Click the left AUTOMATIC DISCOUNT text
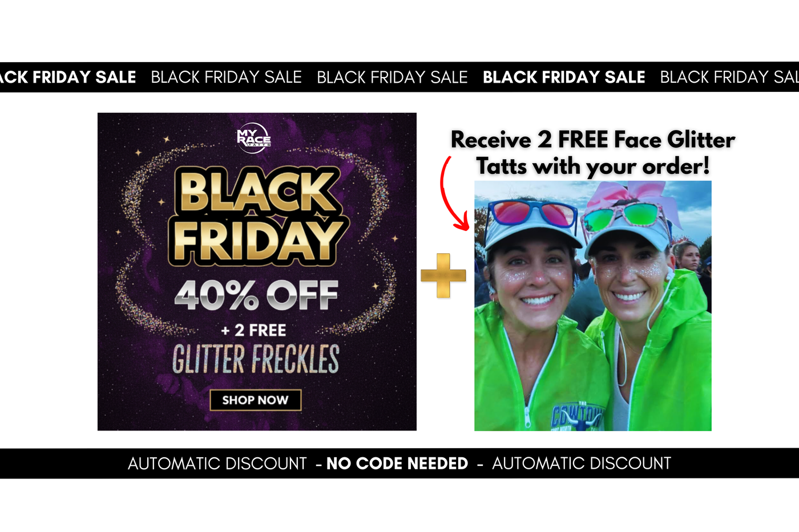The image size is (799, 532). coord(217,464)
